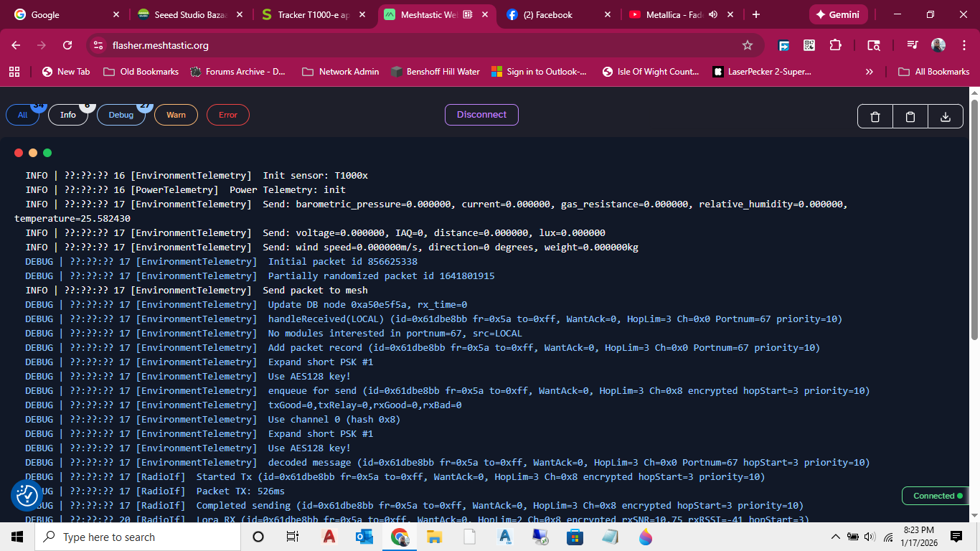Toggle the Warn log level filter
Viewport: 980px width, 551px height.
tap(176, 115)
